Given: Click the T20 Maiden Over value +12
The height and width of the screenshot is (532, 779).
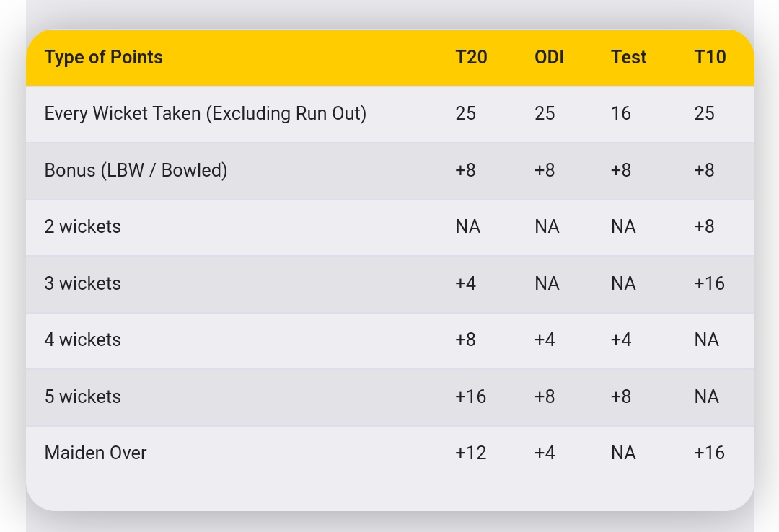Looking at the screenshot, I should pyautogui.click(x=470, y=453).
